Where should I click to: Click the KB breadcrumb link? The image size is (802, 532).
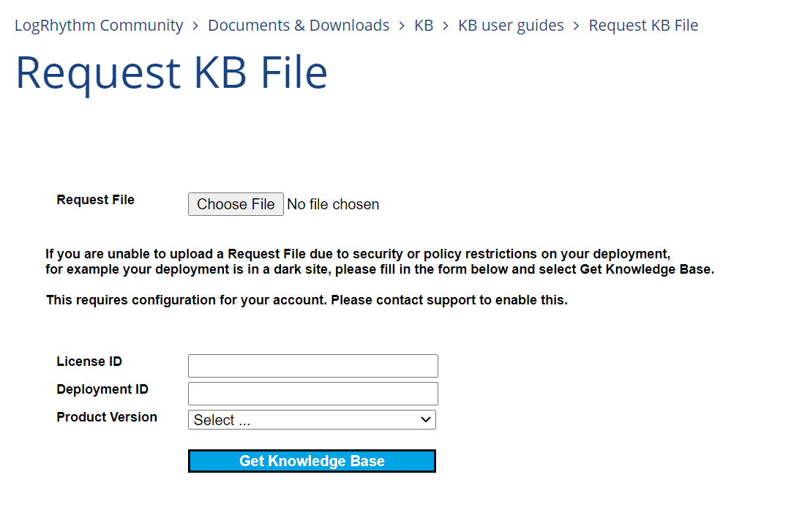click(424, 26)
